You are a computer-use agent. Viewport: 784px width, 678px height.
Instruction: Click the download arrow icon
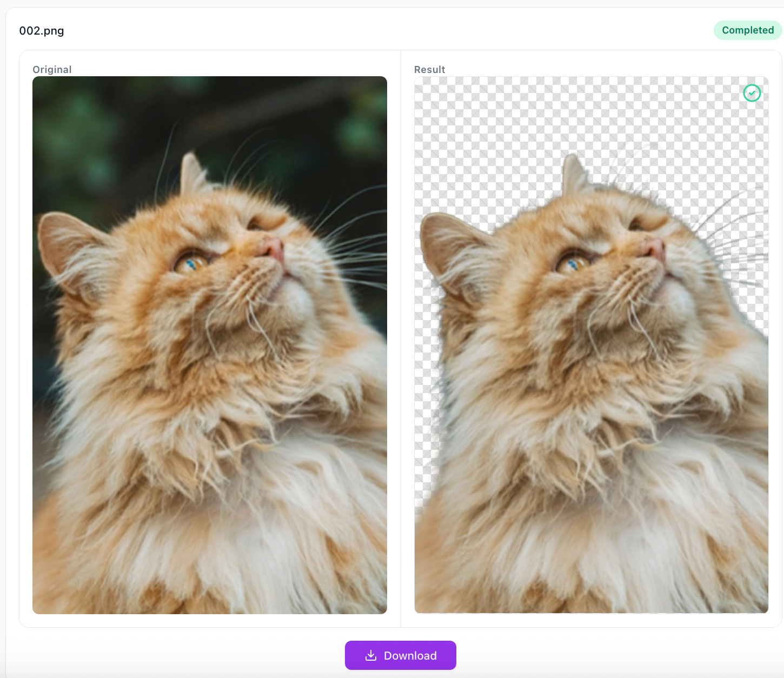pyautogui.click(x=371, y=655)
